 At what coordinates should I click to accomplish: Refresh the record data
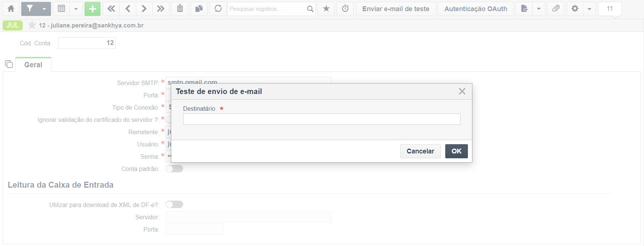[x=218, y=9]
